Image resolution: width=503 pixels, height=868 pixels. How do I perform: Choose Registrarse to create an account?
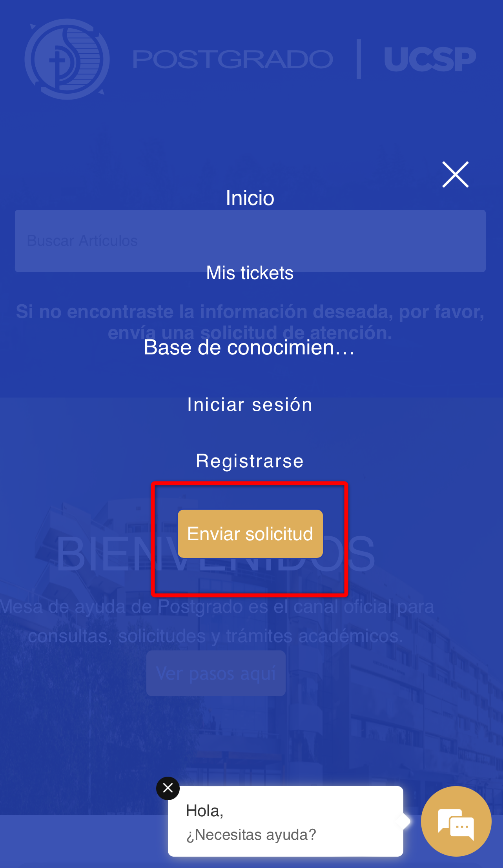(250, 461)
